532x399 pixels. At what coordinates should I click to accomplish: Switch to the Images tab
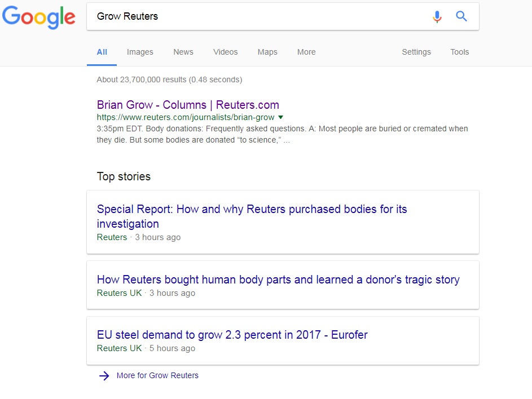click(x=140, y=52)
